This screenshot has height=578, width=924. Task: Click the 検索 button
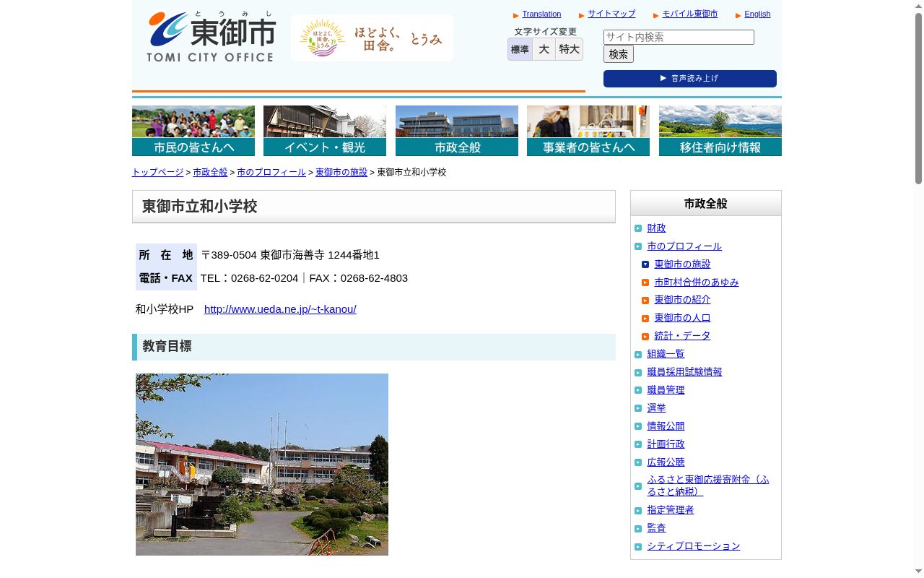click(619, 54)
